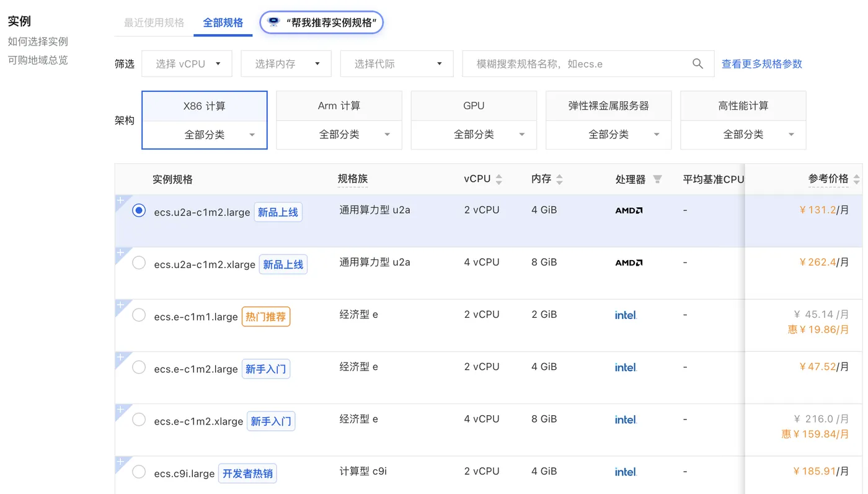Click Intel logo in ecs.e-c1m2.large row
The image size is (868, 494).
click(626, 367)
